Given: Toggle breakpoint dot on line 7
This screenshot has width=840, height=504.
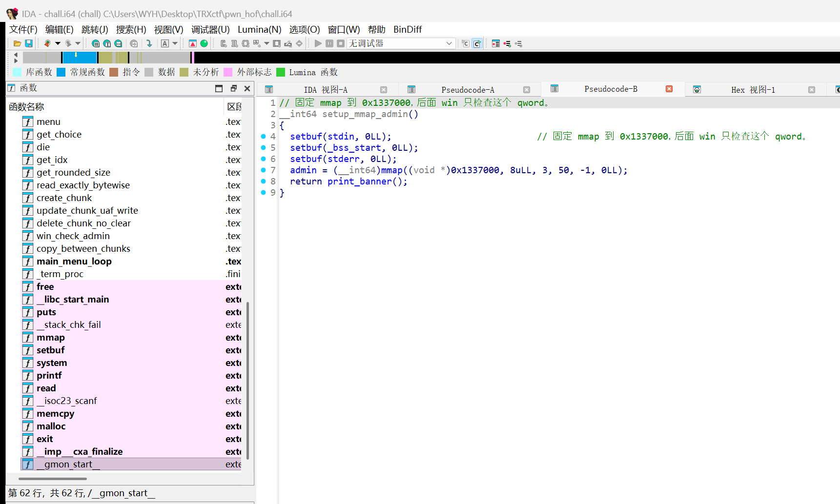Looking at the screenshot, I should [x=264, y=170].
